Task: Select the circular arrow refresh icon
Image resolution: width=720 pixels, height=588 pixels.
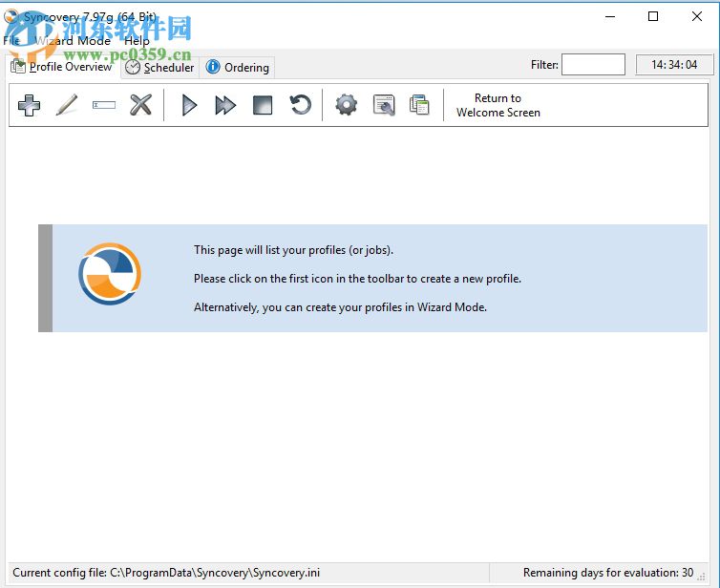Action: click(x=300, y=105)
